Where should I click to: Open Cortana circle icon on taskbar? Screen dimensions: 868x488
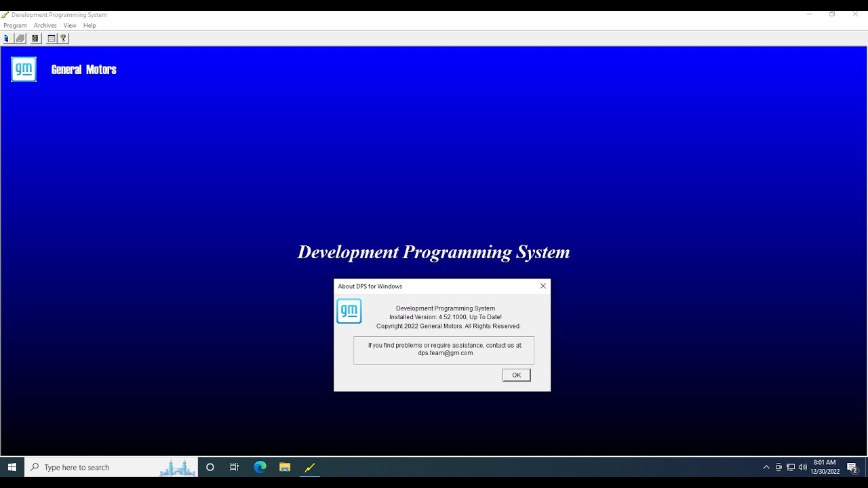(210, 467)
